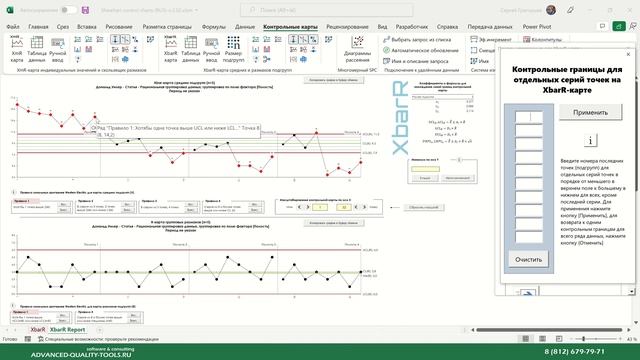The image size is (640, 360).
Task: Click the info icon above Xbar rules
Action: [x=13, y=192]
